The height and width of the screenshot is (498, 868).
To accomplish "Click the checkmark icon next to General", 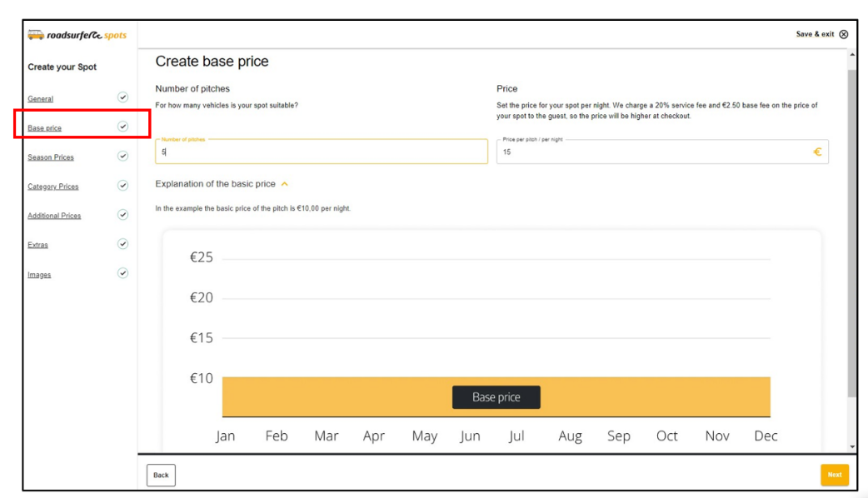I will (x=123, y=97).
